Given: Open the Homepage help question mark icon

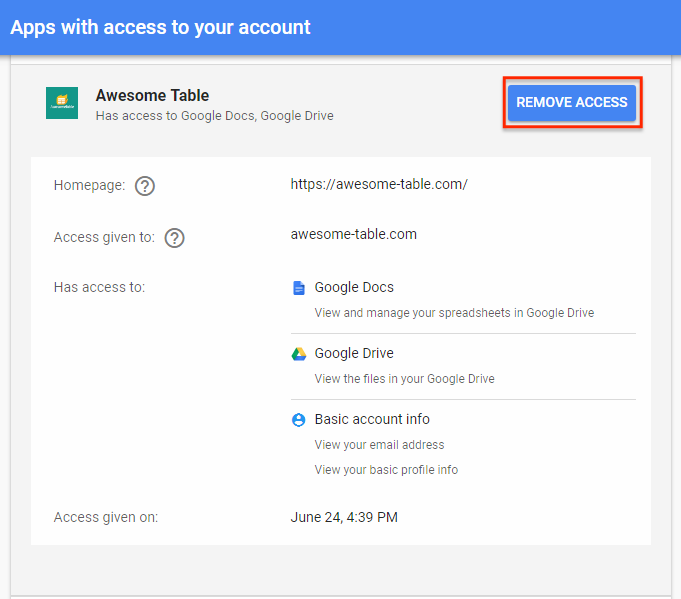Looking at the screenshot, I should 145,186.
